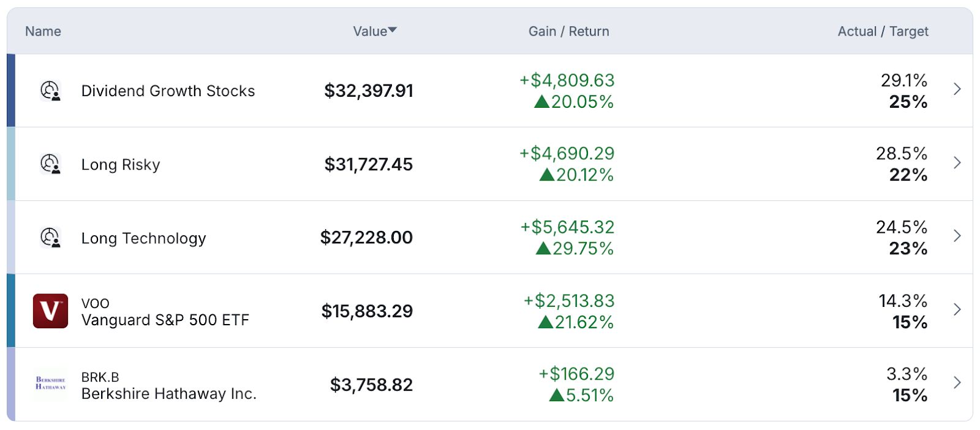Click the Long Technology portfolio icon
Viewport: 980px width, 430px height.
(x=50, y=238)
